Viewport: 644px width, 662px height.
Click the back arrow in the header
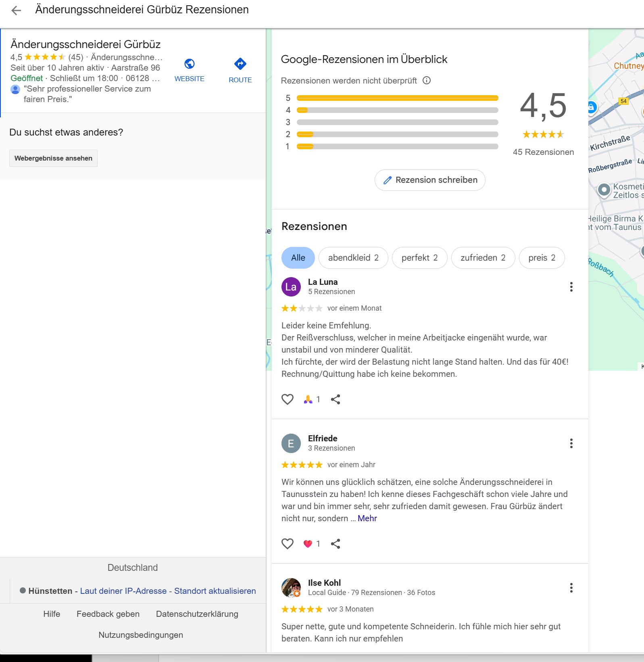tap(16, 10)
